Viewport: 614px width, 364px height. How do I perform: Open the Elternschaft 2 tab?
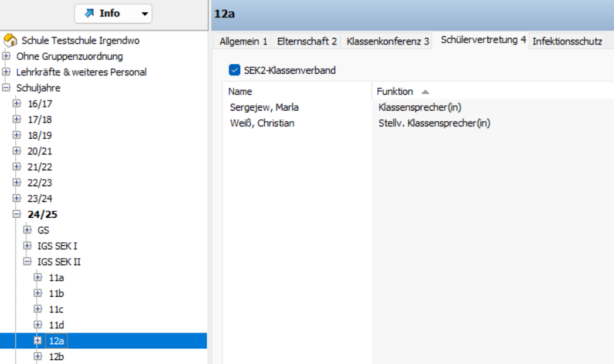[x=306, y=42]
